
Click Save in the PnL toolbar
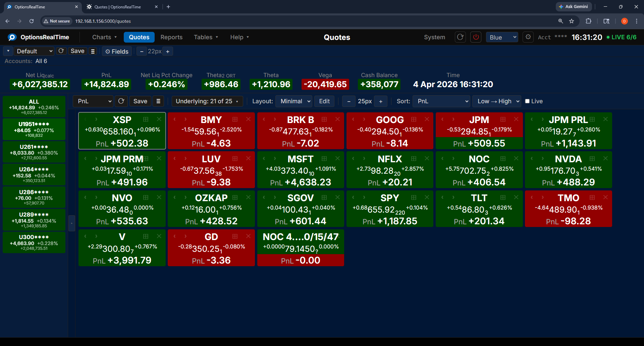coord(140,101)
